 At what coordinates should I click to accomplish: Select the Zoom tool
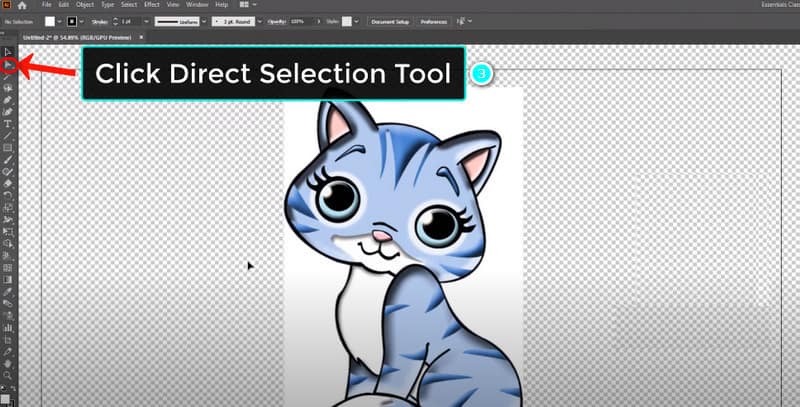click(8, 375)
